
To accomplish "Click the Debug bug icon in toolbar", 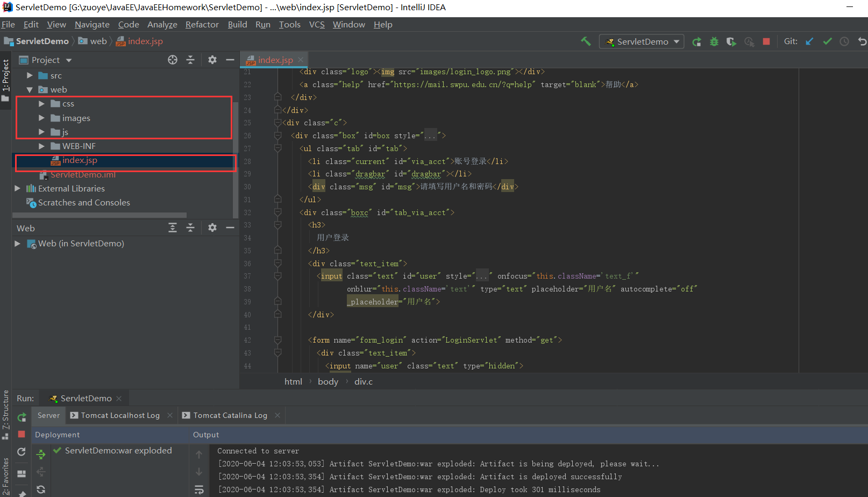I will [714, 41].
